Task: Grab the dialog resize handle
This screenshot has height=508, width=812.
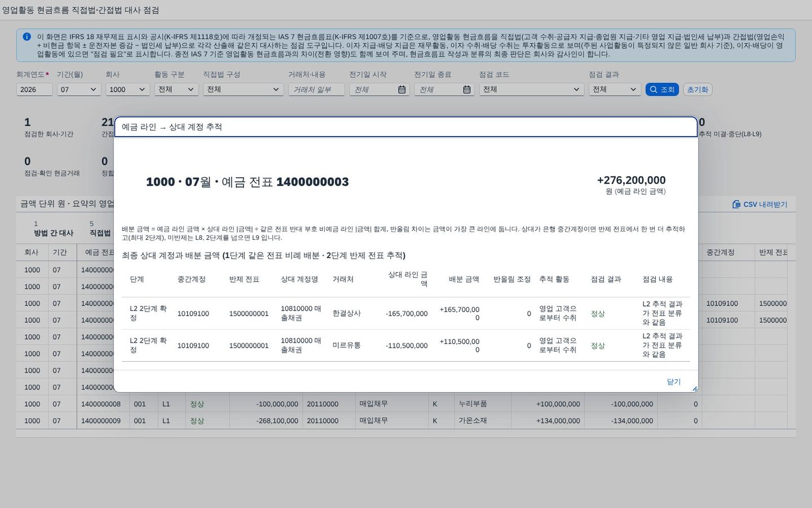Action: pos(694,388)
